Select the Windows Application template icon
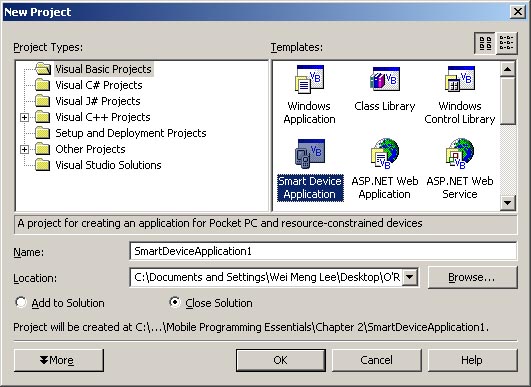531x387 pixels. (x=309, y=80)
